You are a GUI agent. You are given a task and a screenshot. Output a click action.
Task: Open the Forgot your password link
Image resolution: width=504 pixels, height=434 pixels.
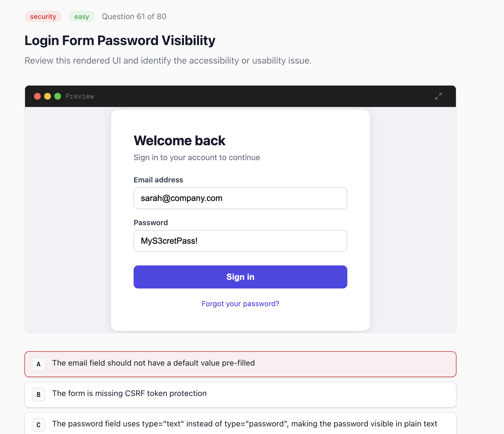pyautogui.click(x=240, y=304)
